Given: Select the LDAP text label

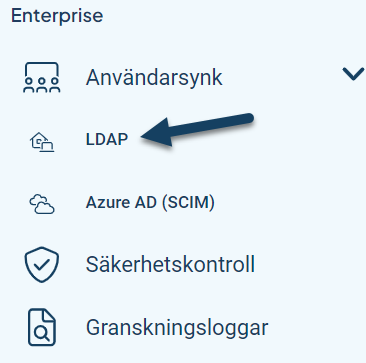Looking at the screenshot, I should click(107, 140).
